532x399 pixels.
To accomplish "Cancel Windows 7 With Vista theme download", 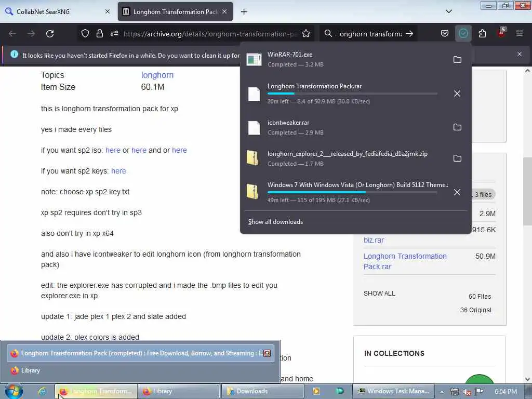I will point(457,192).
